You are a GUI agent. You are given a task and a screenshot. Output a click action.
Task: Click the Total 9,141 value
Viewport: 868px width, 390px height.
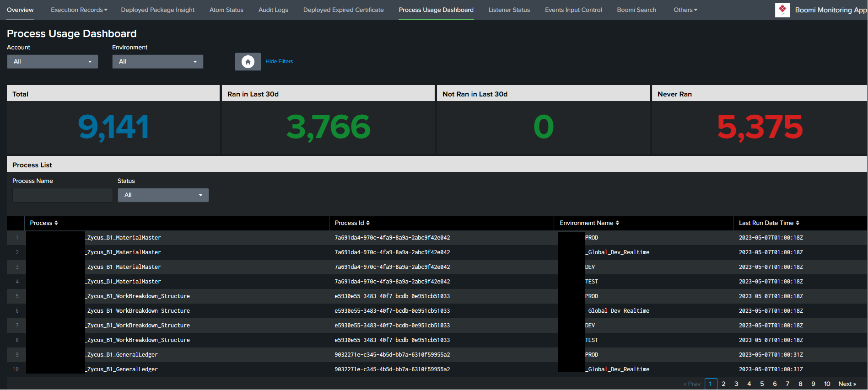tap(113, 127)
